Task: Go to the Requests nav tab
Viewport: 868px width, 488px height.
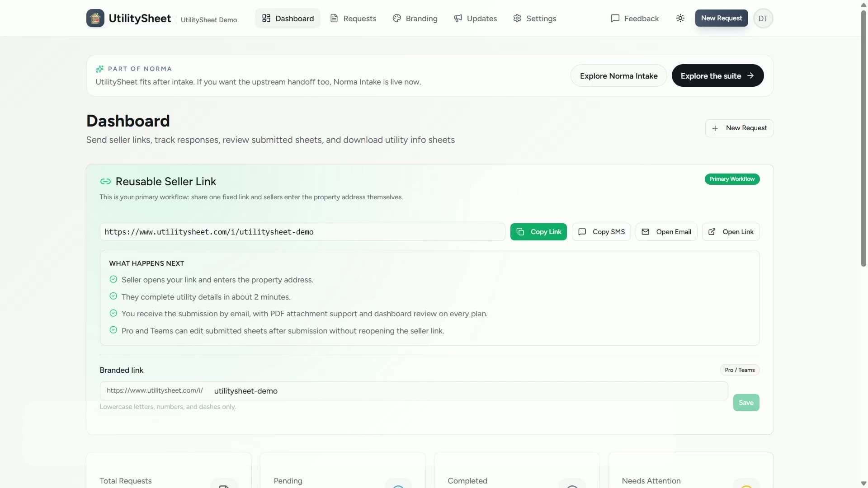Action: [353, 18]
